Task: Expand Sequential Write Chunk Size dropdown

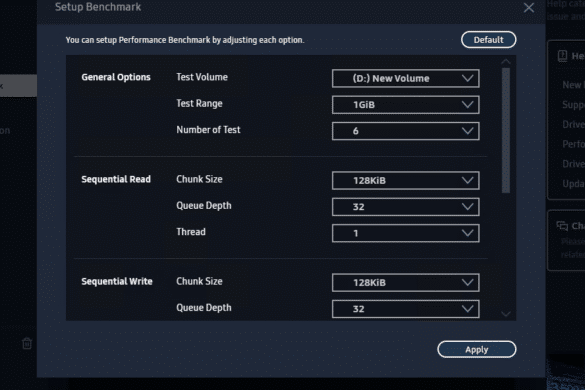Action: (406, 283)
